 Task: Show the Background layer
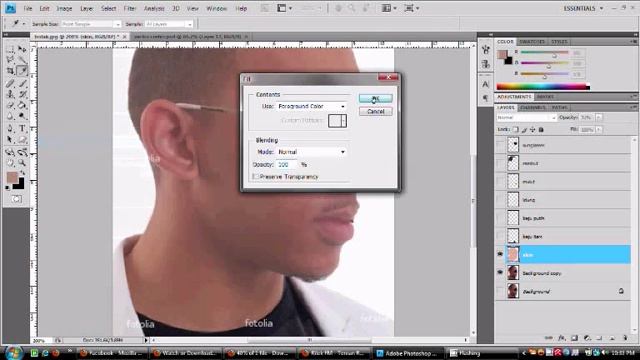[x=500, y=291]
